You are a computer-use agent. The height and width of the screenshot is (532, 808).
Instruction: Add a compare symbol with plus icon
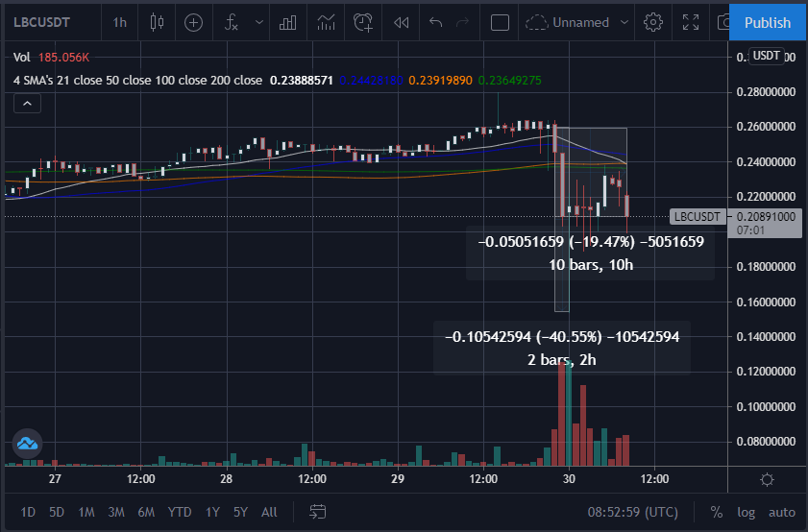[194, 22]
